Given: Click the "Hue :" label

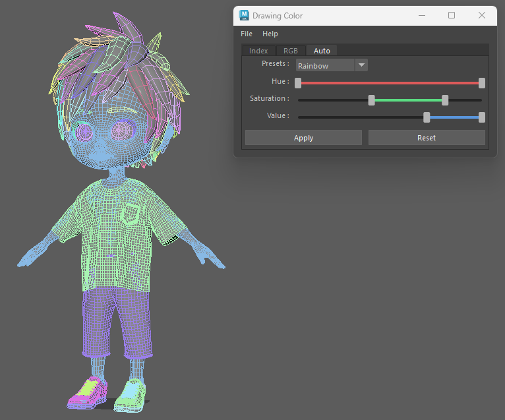Looking at the screenshot, I should point(280,81).
